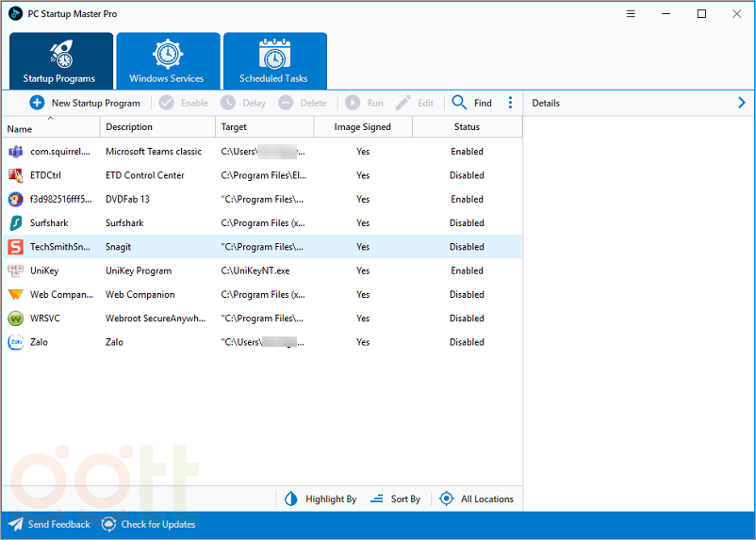Click the Webroot WRSVC entry icon
756x540 pixels.
[15, 319]
